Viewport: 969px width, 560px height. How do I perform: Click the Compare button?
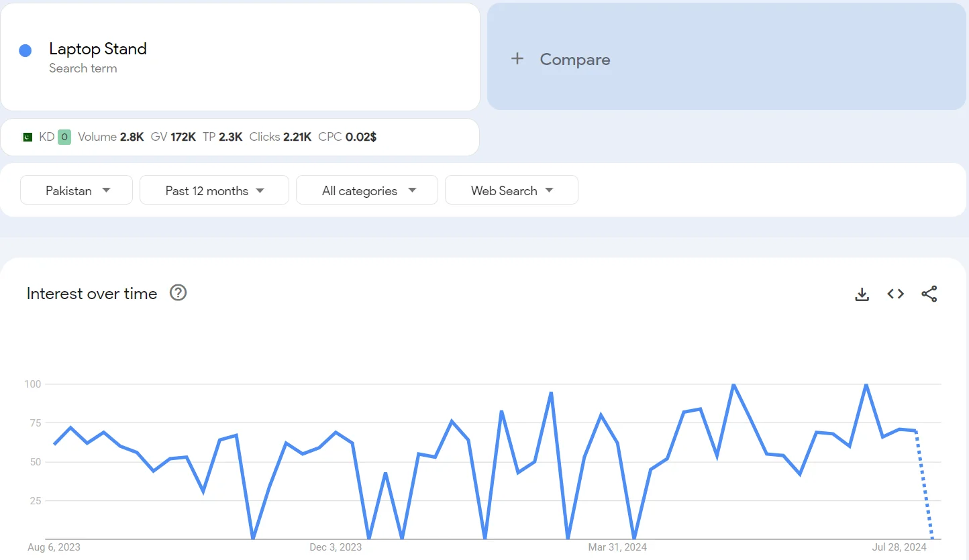[x=575, y=59]
